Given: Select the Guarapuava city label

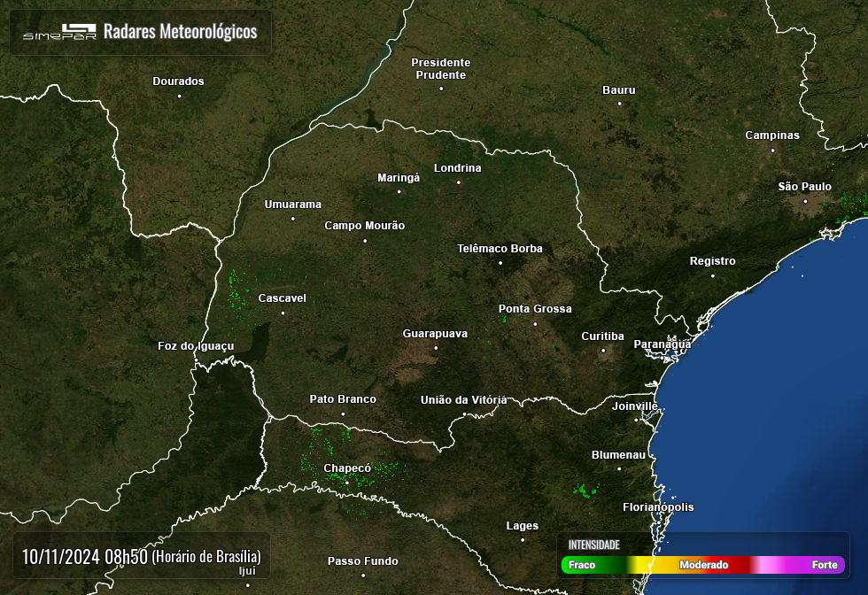Looking at the screenshot, I should click(435, 334).
